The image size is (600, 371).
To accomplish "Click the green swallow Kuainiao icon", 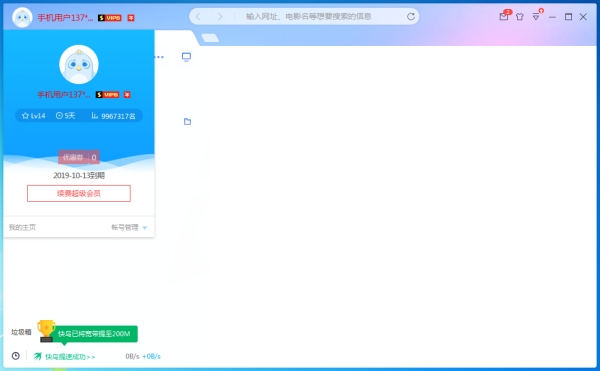I will [x=37, y=356].
